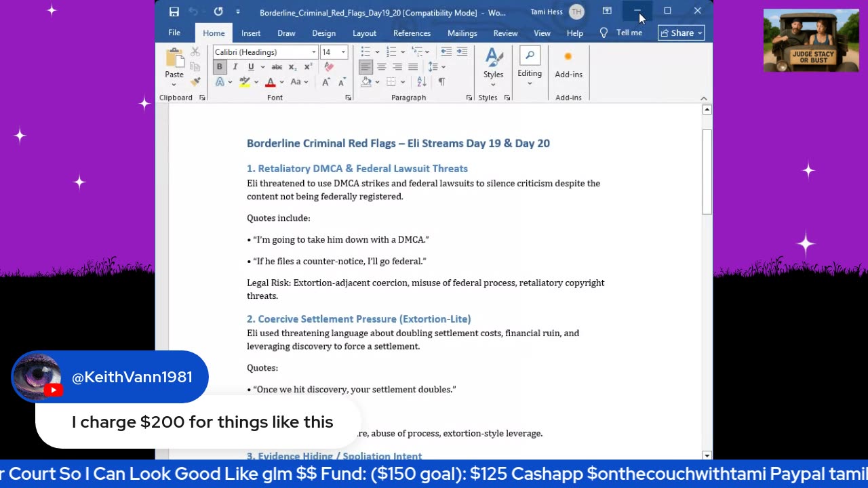The width and height of the screenshot is (868, 488).
Task: Click the Paste clipboard icon
Action: pyautogui.click(x=174, y=57)
